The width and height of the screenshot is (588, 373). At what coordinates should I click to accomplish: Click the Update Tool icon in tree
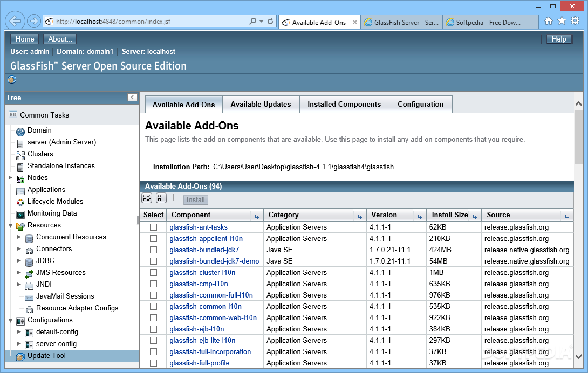click(x=20, y=357)
